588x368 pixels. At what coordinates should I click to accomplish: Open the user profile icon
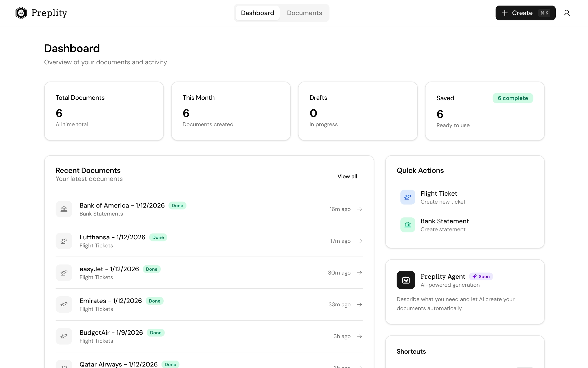pos(567,13)
